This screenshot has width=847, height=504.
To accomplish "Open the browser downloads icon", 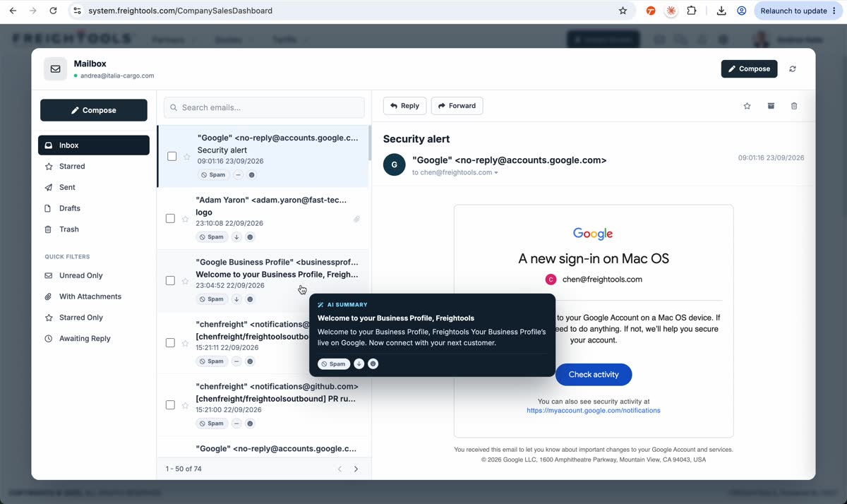I will click(721, 11).
